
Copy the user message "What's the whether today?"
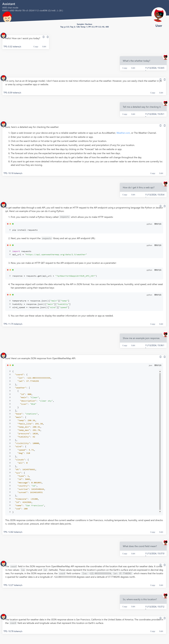pyautogui.click(x=125, y=68)
